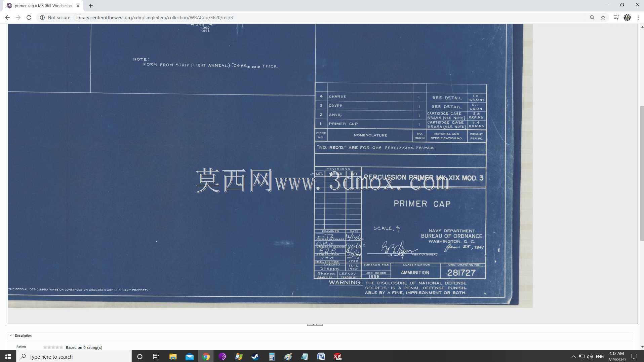Reload the current page
644x362 pixels.
pyautogui.click(x=29, y=17)
